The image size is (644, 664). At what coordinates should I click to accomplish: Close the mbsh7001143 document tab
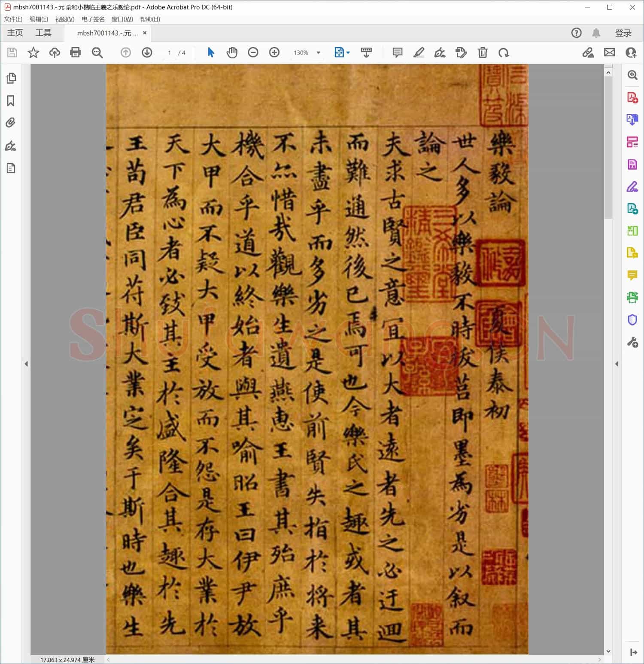click(145, 33)
